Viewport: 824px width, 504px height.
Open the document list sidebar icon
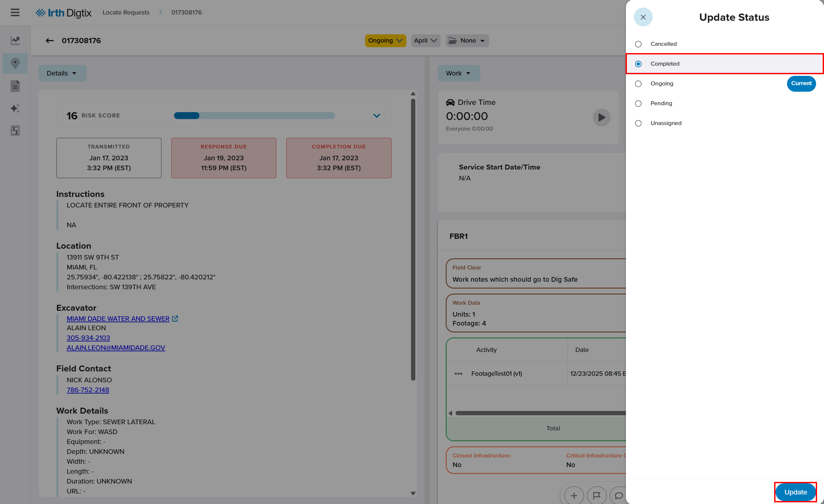pyautogui.click(x=15, y=86)
